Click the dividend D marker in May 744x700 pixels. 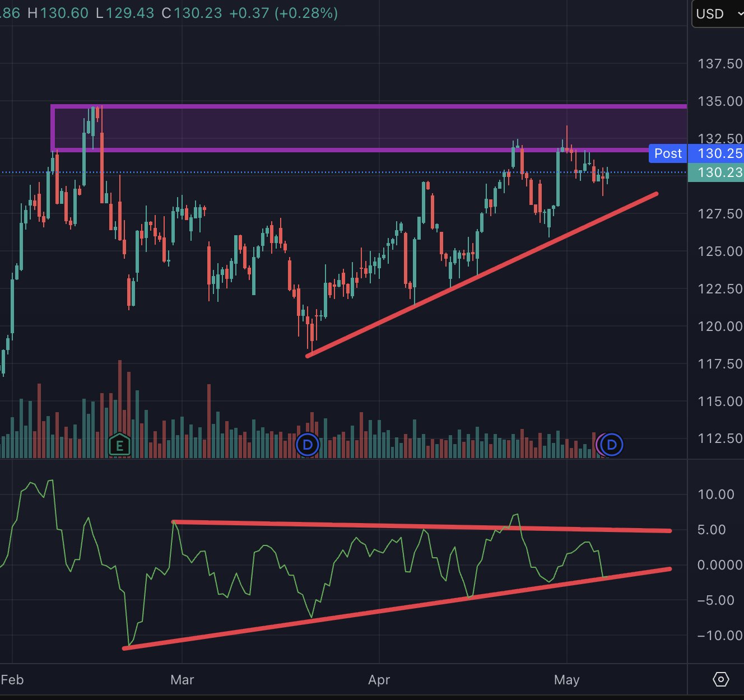click(612, 445)
